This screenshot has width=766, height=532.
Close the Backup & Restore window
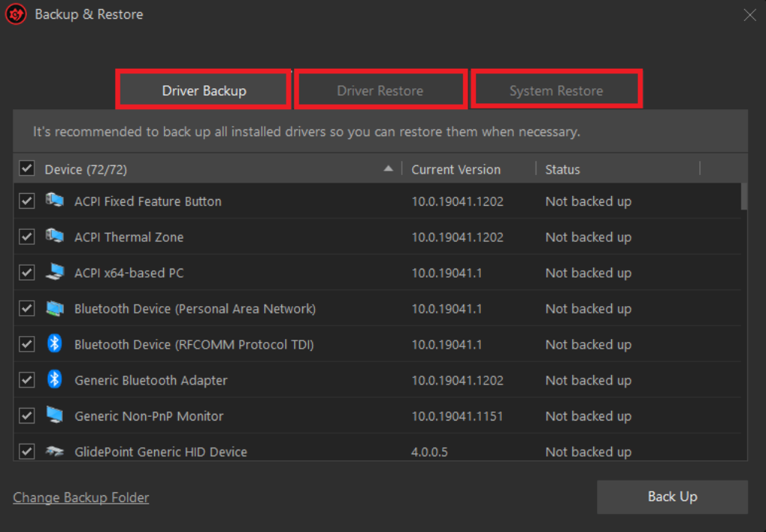click(750, 15)
